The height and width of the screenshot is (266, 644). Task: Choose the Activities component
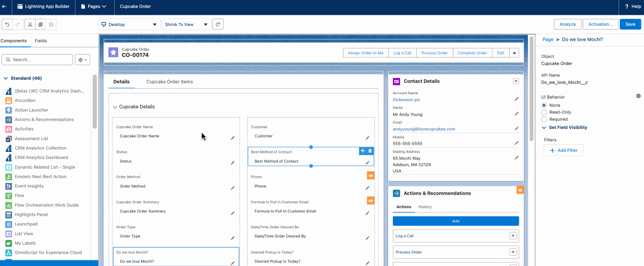pyautogui.click(x=24, y=129)
